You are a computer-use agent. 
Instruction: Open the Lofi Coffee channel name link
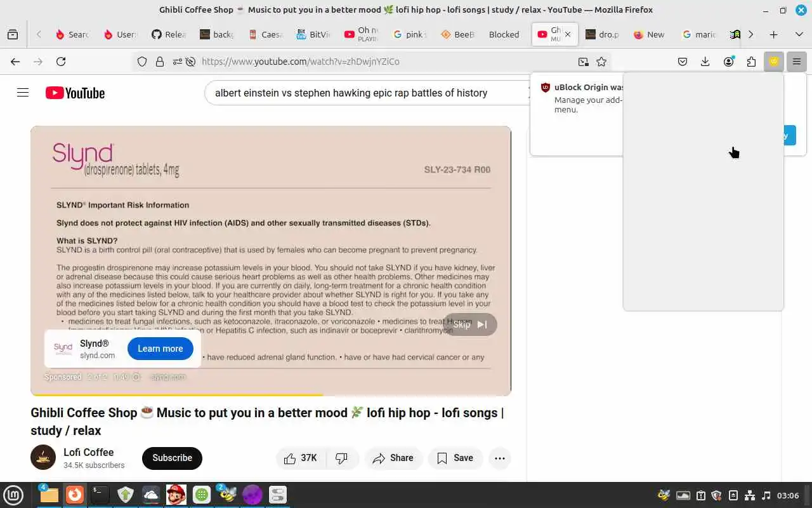click(88, 452)
